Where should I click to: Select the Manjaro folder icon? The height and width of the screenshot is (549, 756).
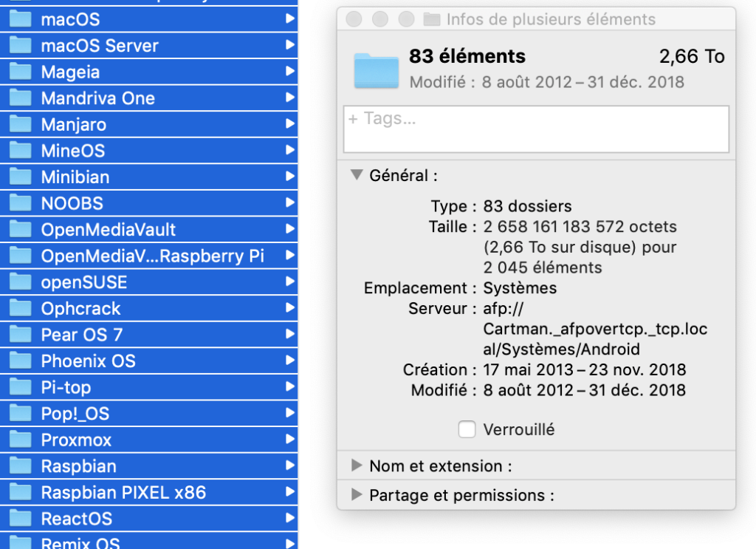(x=20, y=124)
